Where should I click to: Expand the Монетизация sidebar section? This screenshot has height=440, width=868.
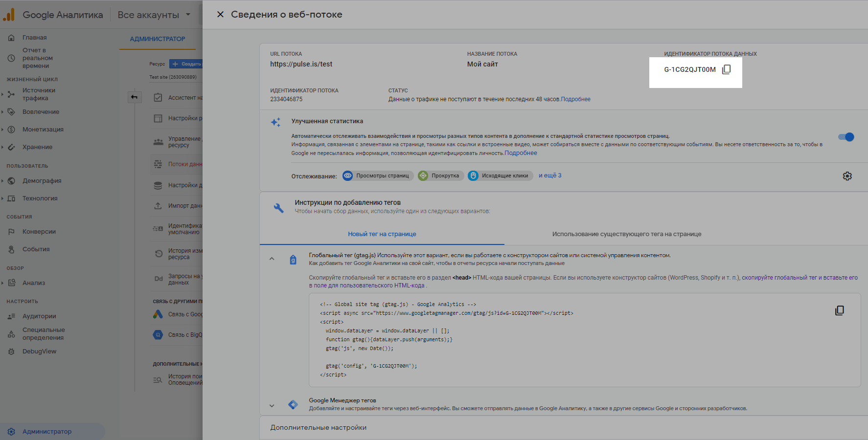[2, 130]
